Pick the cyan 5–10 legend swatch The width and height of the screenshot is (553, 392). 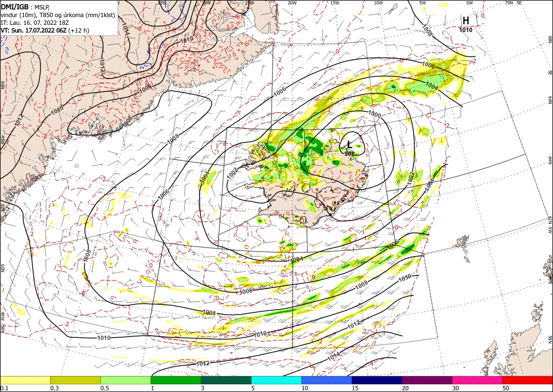click(x=276, y=380)
